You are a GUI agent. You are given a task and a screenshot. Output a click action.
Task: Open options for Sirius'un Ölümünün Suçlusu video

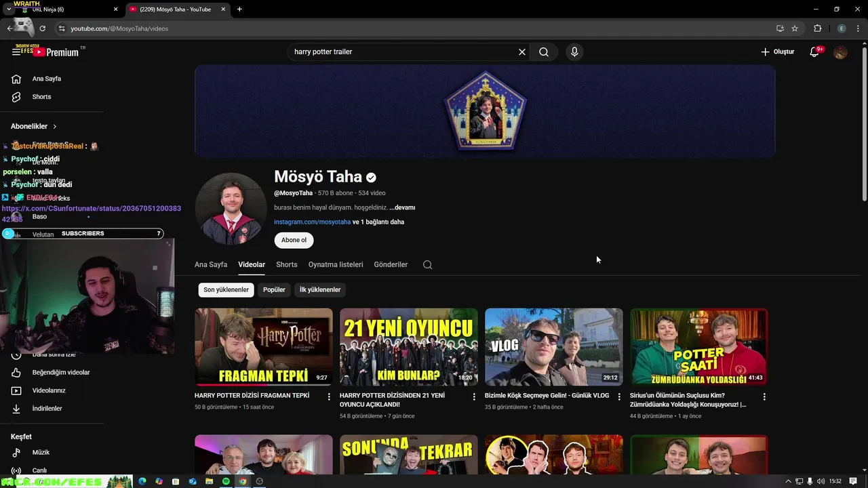(x=764, y=396)
